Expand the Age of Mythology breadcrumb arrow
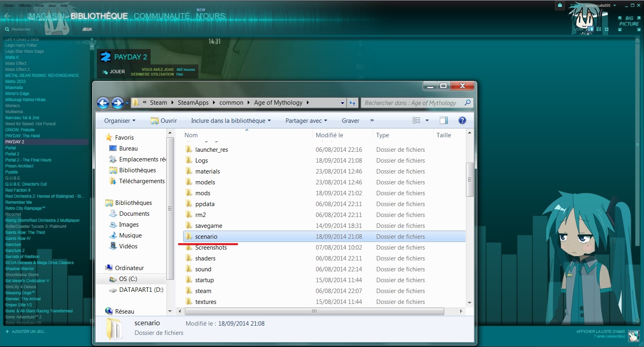644x347 pixels. tap(308, 103)
